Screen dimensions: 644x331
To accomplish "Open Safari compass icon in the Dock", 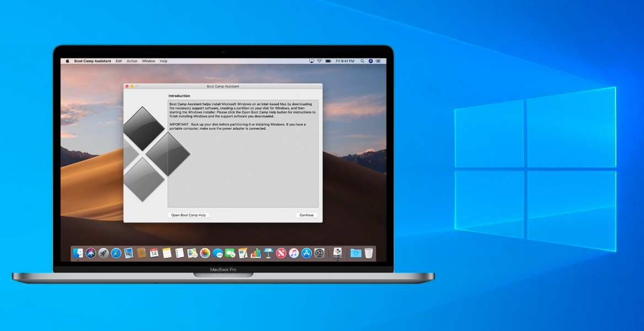I will 116,253.
